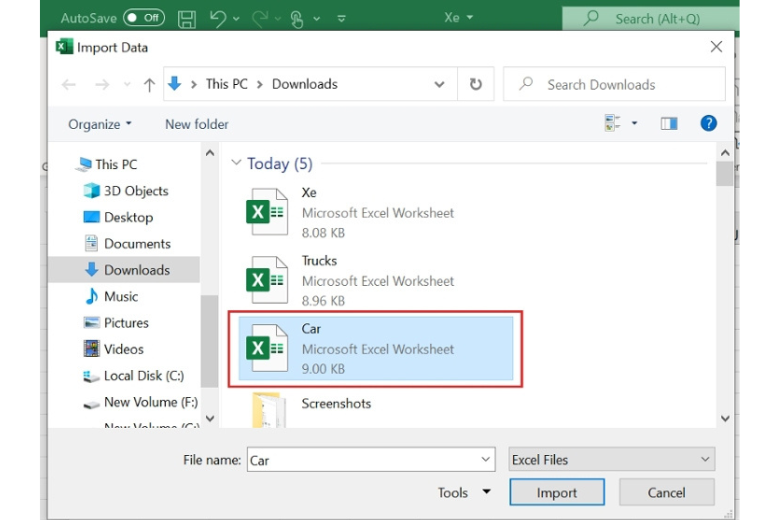
Task: Open the Organize dropdown menu
Action: pyautogui.click(x=99, y=124)
